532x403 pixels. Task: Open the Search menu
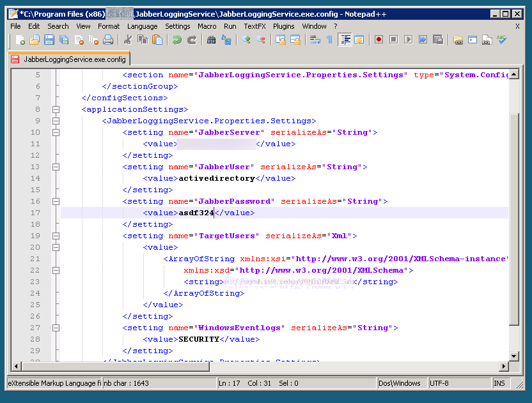[58, 26]
